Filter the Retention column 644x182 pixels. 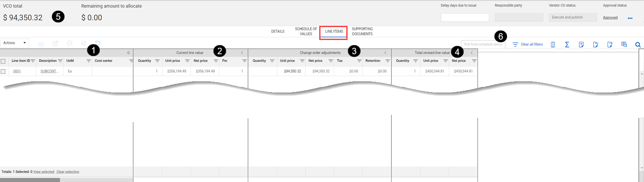coord(388,61)
